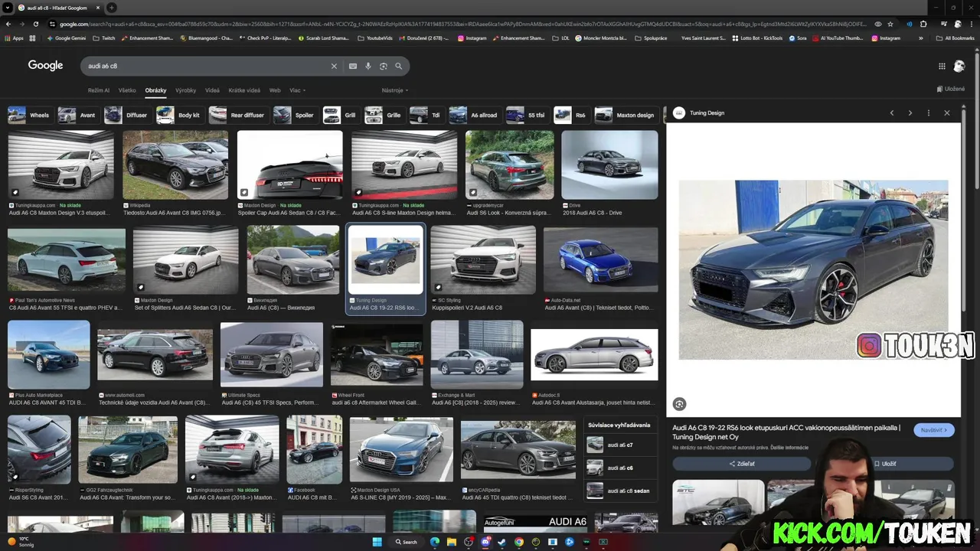Image resolution: width=980 pixels, height=551 pixels.
Task: Open 2018 Audi A6 C8 Drive thumbnail
Action: click(x=609, y=165)
